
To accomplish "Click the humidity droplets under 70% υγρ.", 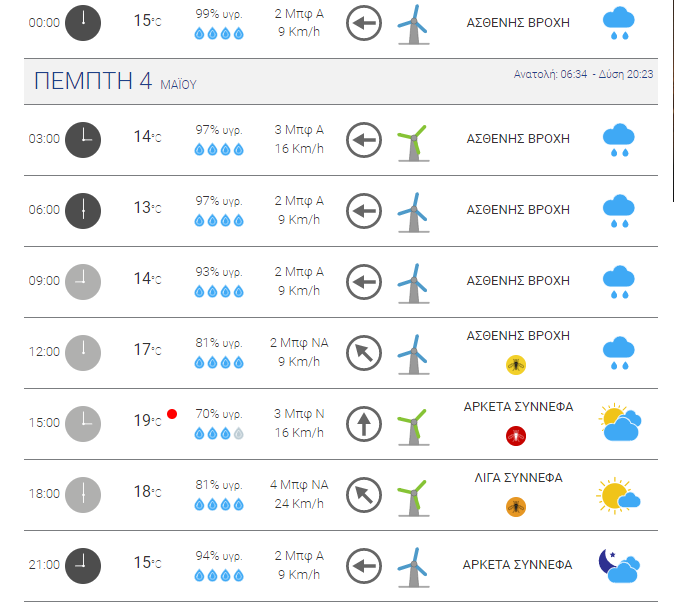I will 219,434.
